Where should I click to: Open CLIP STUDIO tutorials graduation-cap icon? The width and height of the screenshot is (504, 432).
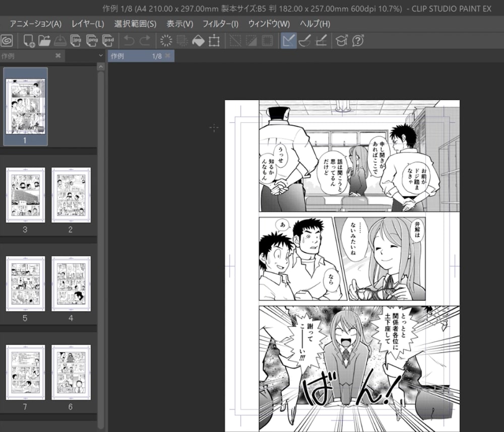[342, 41]
